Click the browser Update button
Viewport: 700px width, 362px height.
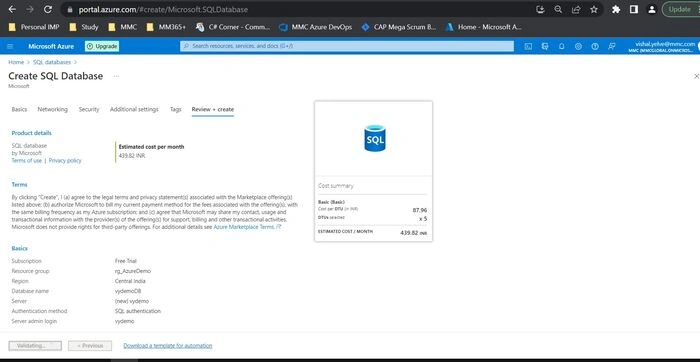click(x=680, y=9)
